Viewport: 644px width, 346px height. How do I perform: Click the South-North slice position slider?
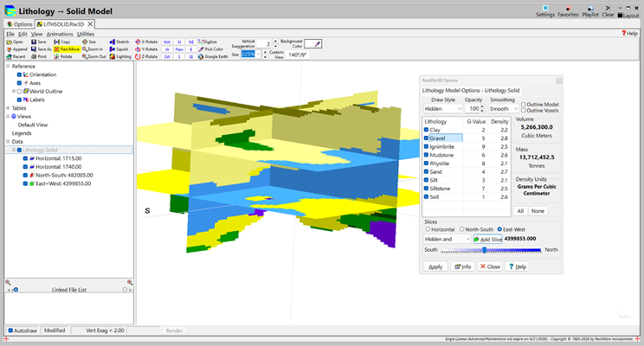[x=491, y=250]
